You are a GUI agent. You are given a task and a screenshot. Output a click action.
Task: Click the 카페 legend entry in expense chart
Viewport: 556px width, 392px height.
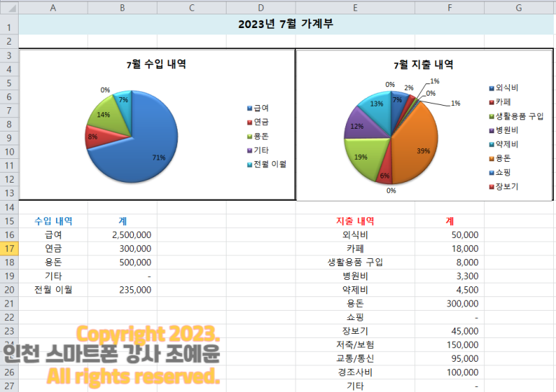click(500, 102)
